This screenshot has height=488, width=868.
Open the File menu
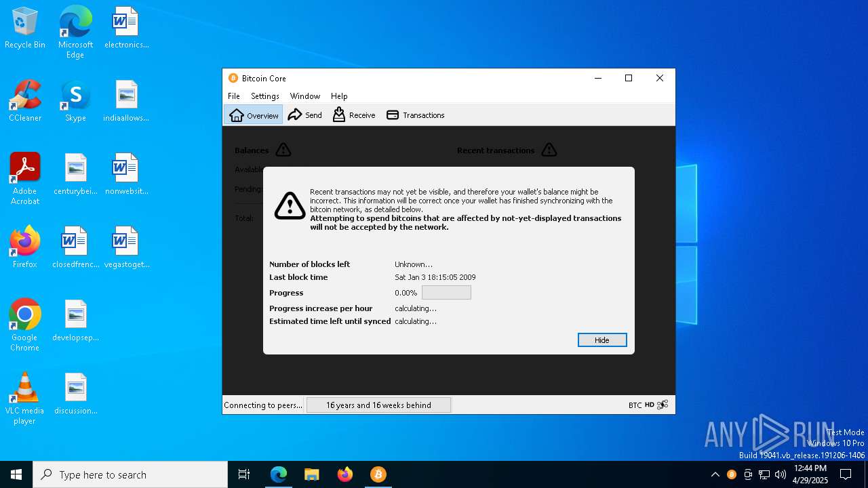coord(234,96)
